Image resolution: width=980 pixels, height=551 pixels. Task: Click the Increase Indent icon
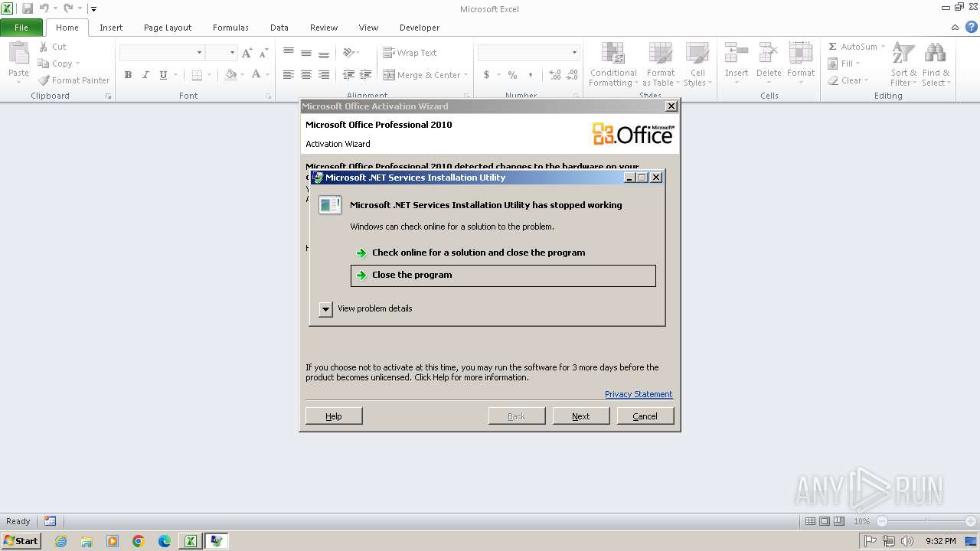pyautogui.click(x=366, y=75)
